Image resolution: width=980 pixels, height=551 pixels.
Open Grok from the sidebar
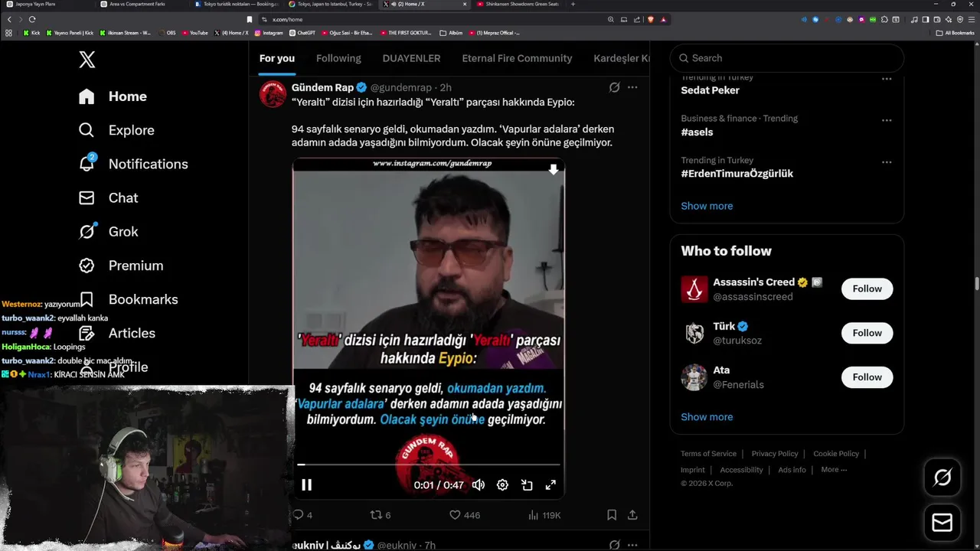(108, 231)
